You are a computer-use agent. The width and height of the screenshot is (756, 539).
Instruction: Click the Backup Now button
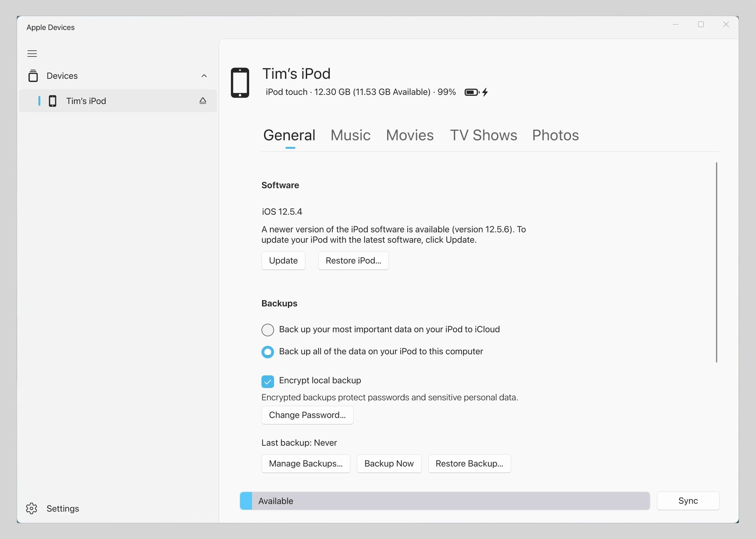click(x=389, y=463)
